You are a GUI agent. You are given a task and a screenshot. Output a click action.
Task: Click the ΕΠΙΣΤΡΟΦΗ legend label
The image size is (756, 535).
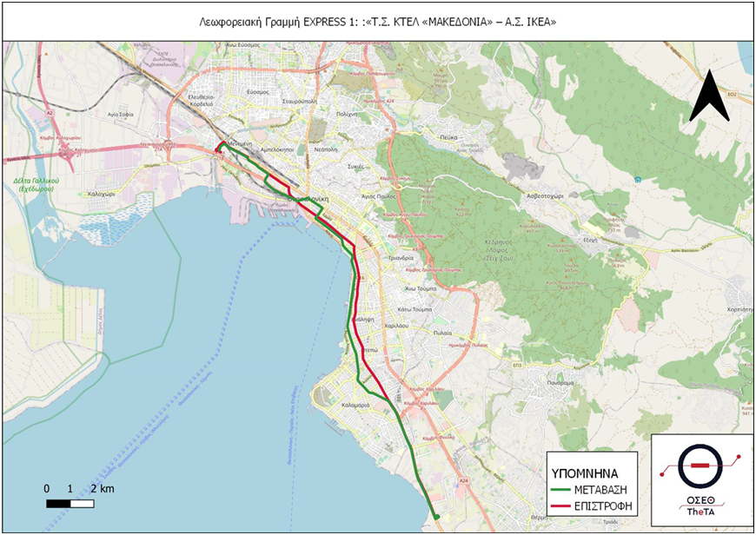click(x=601, y=505)
